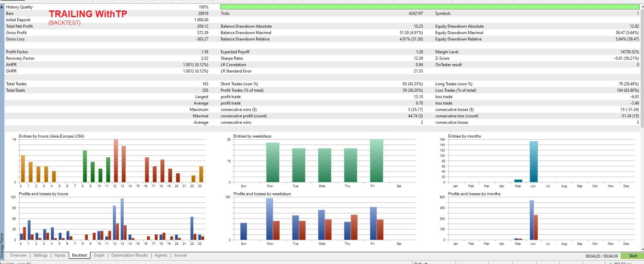Click Profit Trades value 59 (36.20%)
Screen dimensions: 644x264
pos(413,90)
